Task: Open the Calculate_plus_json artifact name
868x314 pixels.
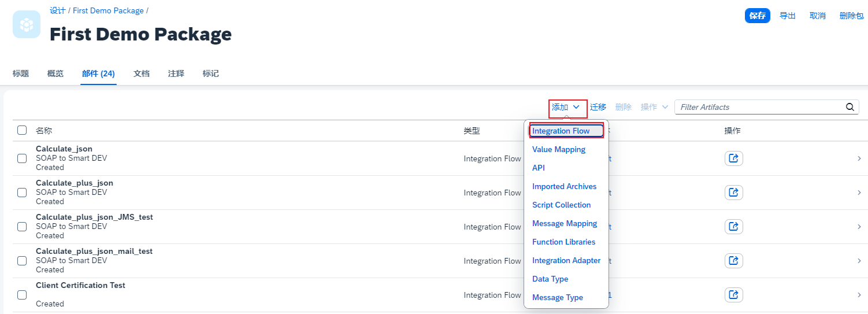Action: tap(75, 183)
